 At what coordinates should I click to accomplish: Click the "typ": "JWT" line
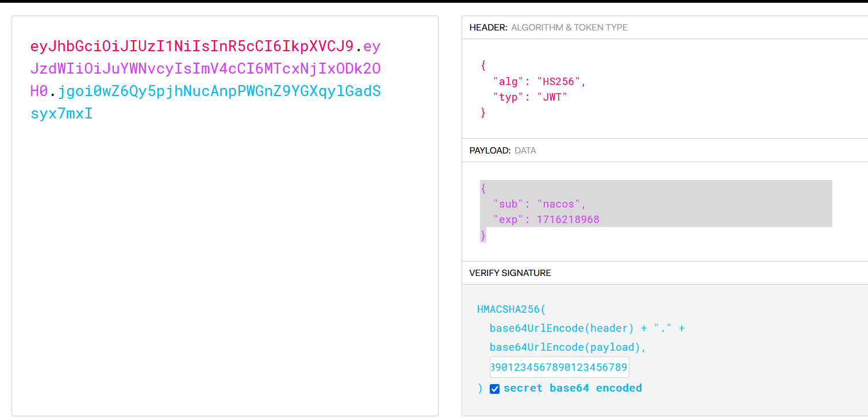pos(530,97)
